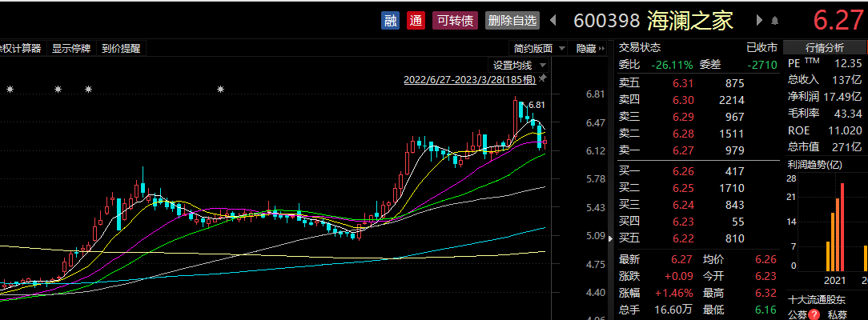Click the red 通 stock connect badge
This screenshot has height=320, width=868.
(416, 21)
